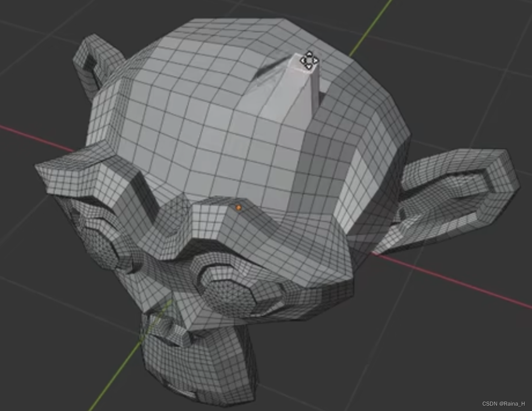The width and height of the screenshot is (532, 411).
Task: Click the orange origin dot on the monkey
Action: (239, 208)
